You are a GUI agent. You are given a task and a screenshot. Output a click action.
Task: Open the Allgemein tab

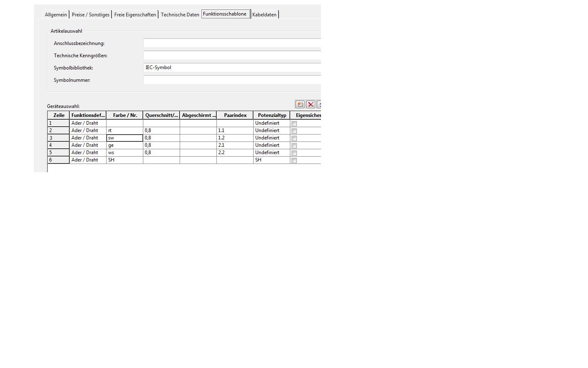click(x=56, y=14)
